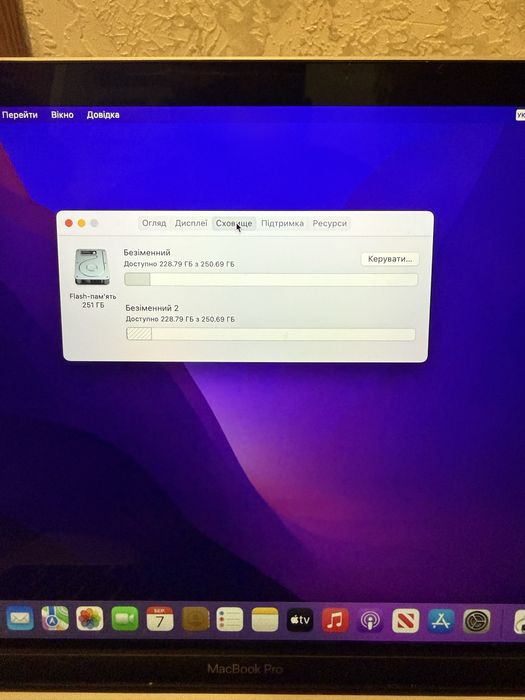
Task: Open Music app in the Dock
Action: pyautogui.click(x=335, y=620)
